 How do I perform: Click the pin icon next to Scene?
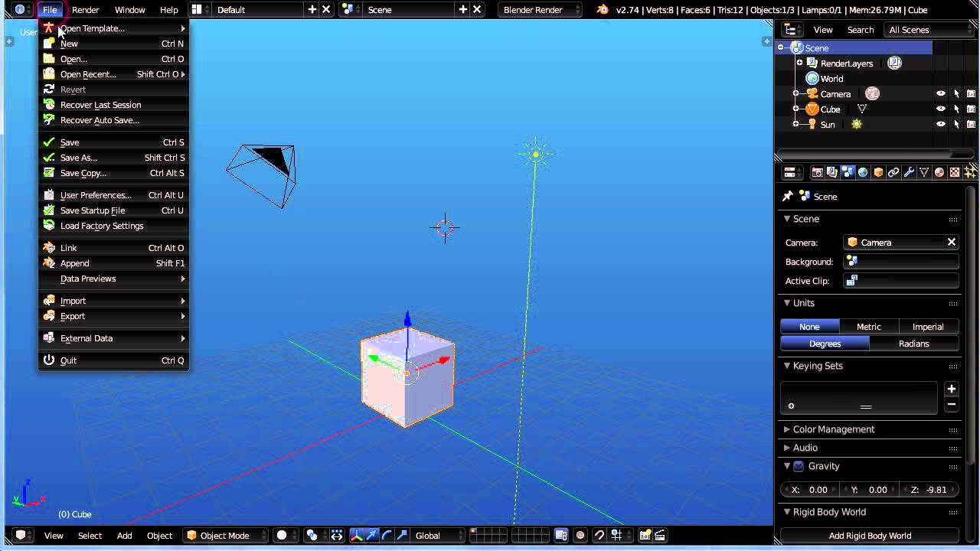coord(787,197)
